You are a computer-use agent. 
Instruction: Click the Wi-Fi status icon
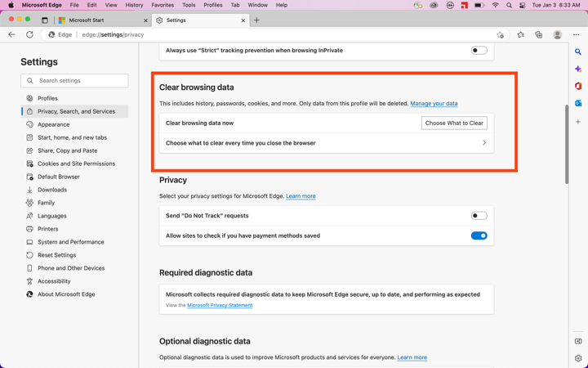coord(496,5)
